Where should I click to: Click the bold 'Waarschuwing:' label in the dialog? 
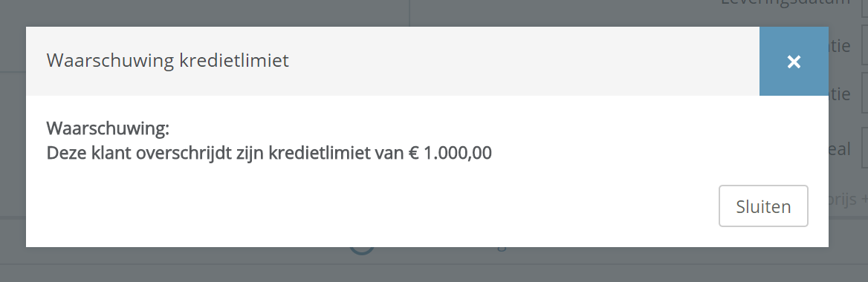coord(108,128)
